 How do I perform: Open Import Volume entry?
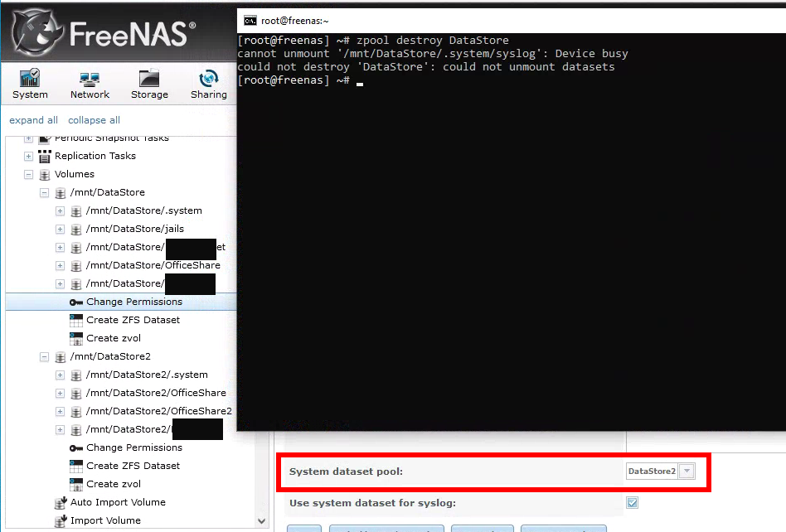coord(105,520)
